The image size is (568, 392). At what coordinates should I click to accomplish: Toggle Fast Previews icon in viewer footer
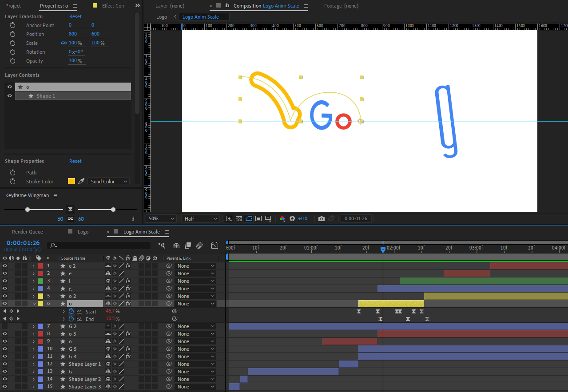229,218
